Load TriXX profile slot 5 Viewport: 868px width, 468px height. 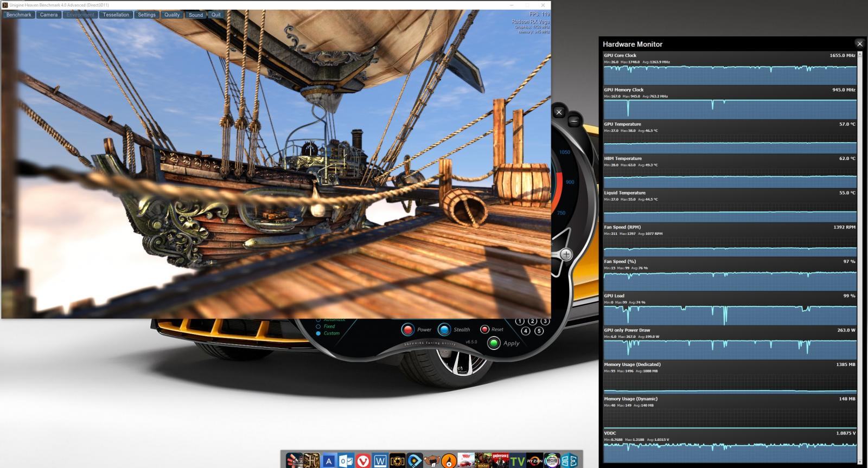coord(539,331)
